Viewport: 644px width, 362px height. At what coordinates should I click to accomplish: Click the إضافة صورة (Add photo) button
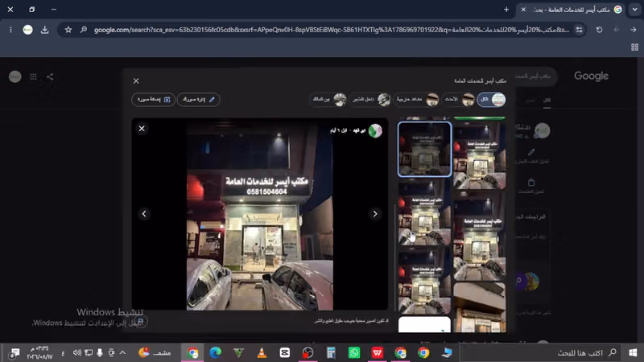click(x=153, y=99)
